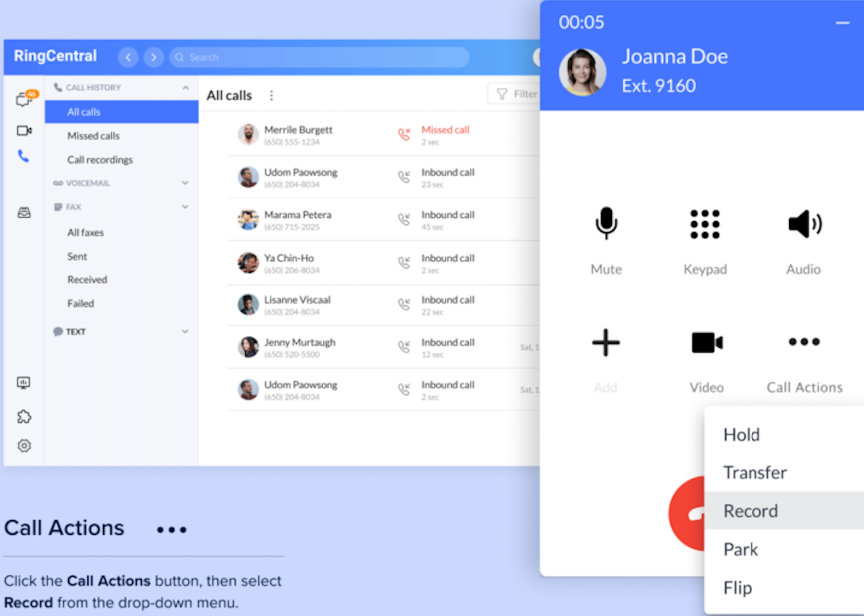The width and height of the screenshot is (864, 616).
Task: Select Record from Call Actions menu
Action: 752,511
